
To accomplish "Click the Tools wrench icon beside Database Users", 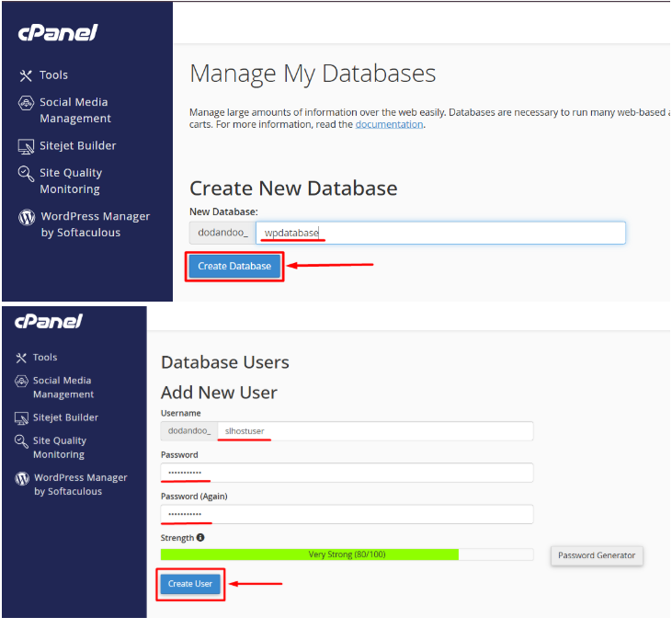I will [x=21, y=358].
